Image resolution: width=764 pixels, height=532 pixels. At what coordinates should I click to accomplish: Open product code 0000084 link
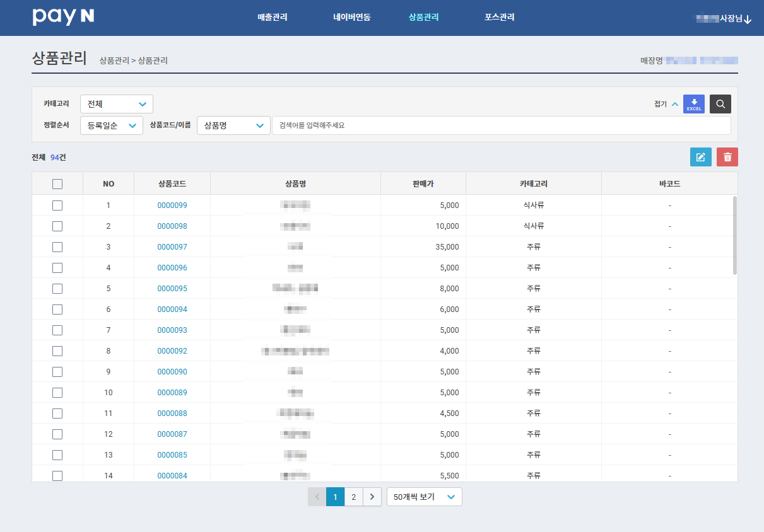tap(172, 476)
